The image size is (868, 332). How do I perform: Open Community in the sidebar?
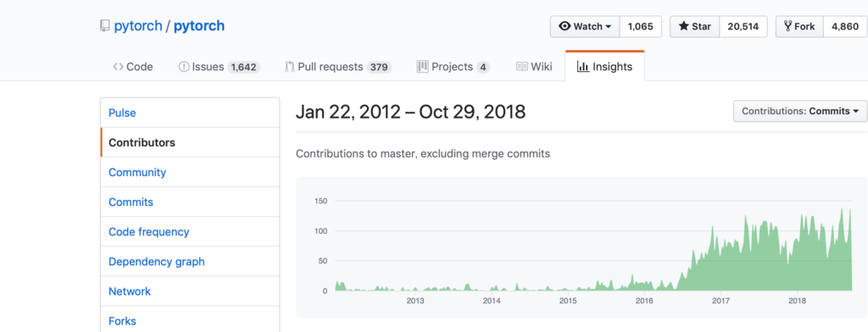[190, 172]
